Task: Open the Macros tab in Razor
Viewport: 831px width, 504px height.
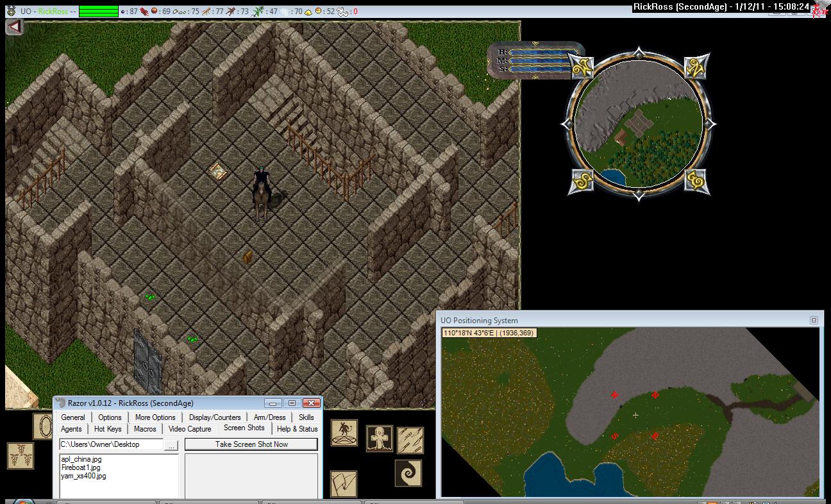Action: [145, 429]
